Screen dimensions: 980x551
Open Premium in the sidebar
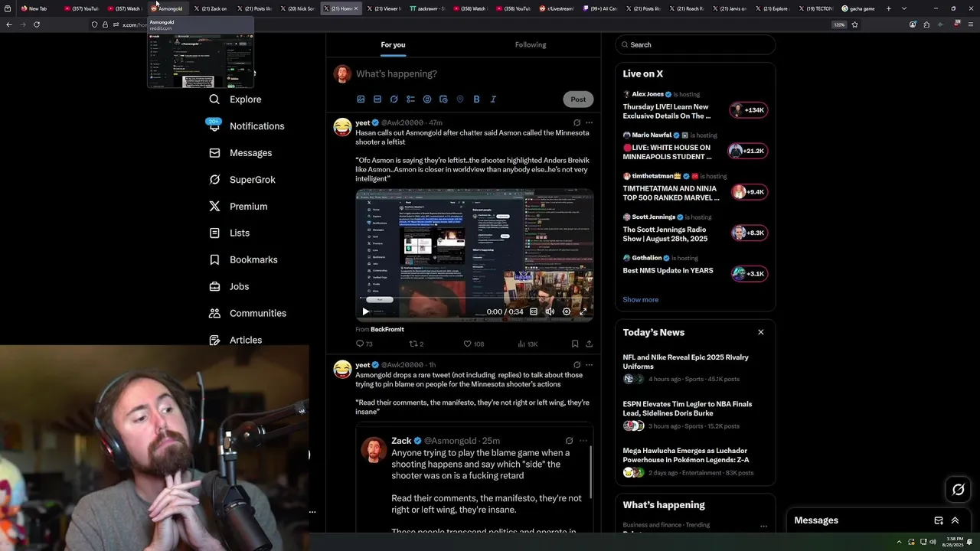pos(238,207)
